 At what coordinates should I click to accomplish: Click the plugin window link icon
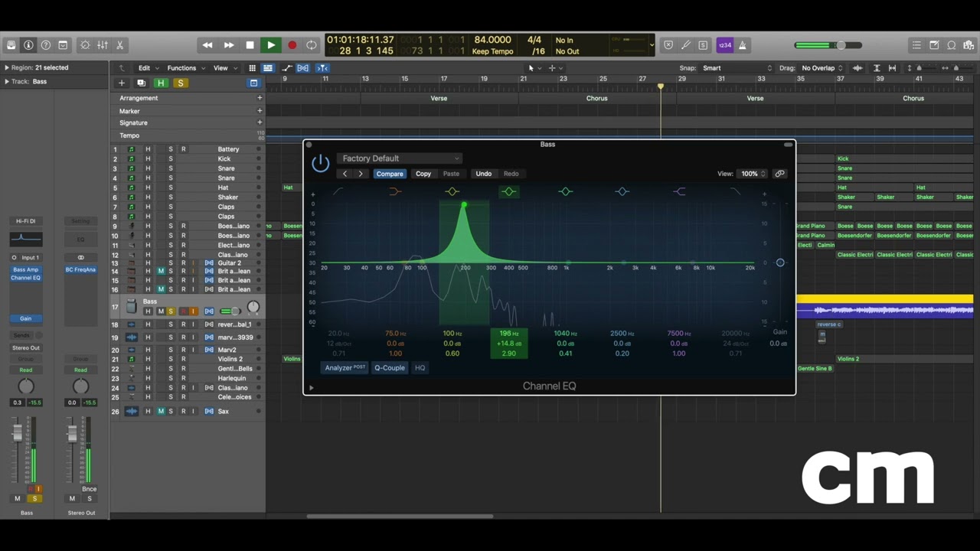point(779,174)
